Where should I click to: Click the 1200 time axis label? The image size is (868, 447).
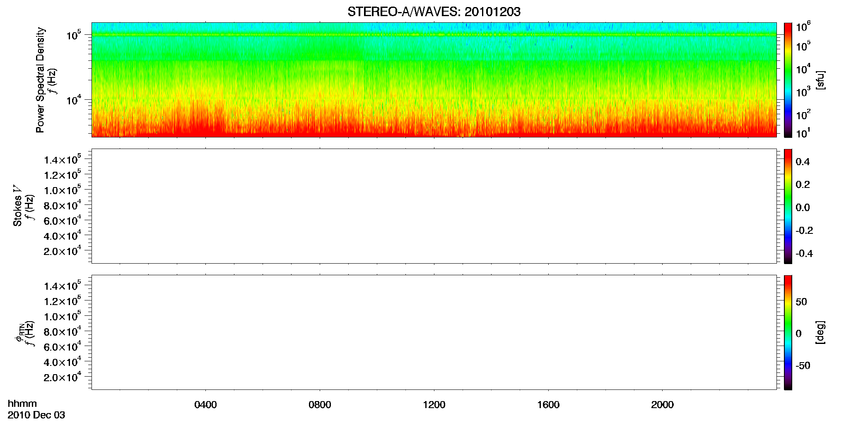pos(434,405)
